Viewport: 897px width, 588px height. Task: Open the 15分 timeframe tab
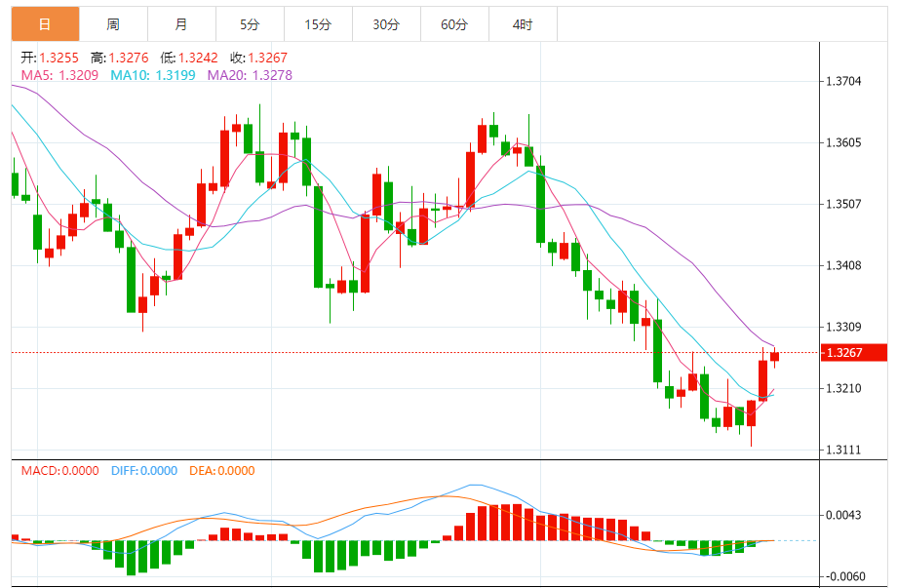pos(318,24)
